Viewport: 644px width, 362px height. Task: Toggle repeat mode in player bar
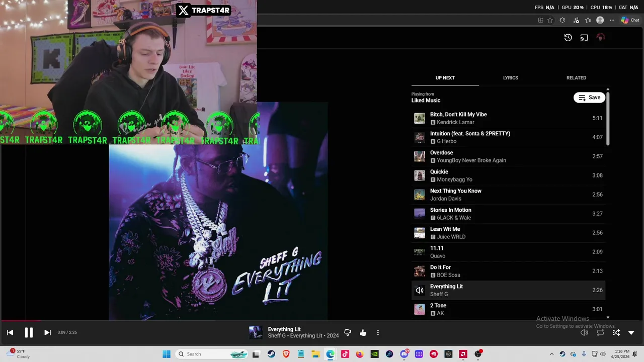(600, 332)
